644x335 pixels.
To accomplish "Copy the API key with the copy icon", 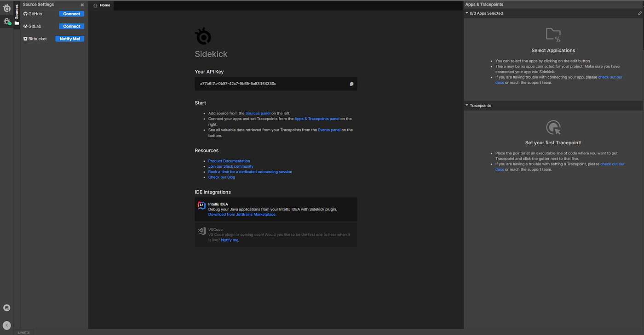I will [351, 84].
